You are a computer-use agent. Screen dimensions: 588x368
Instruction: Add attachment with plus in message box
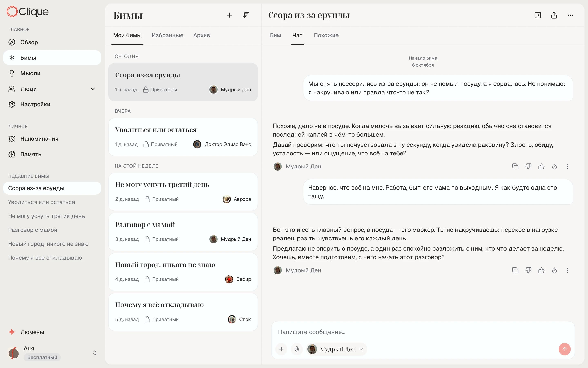click(281, 349)
